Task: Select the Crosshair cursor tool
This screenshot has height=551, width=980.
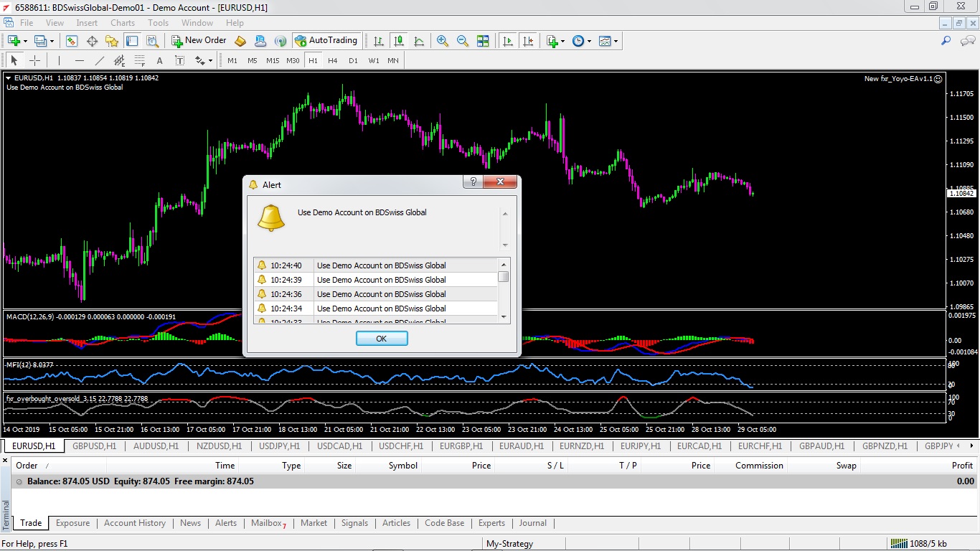Action: coord(34,61)
